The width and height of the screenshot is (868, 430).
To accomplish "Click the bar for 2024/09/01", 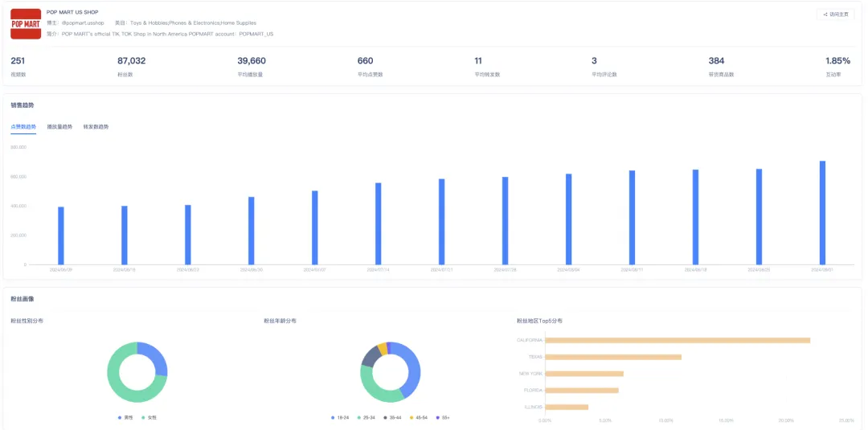I will pos(823,213).
